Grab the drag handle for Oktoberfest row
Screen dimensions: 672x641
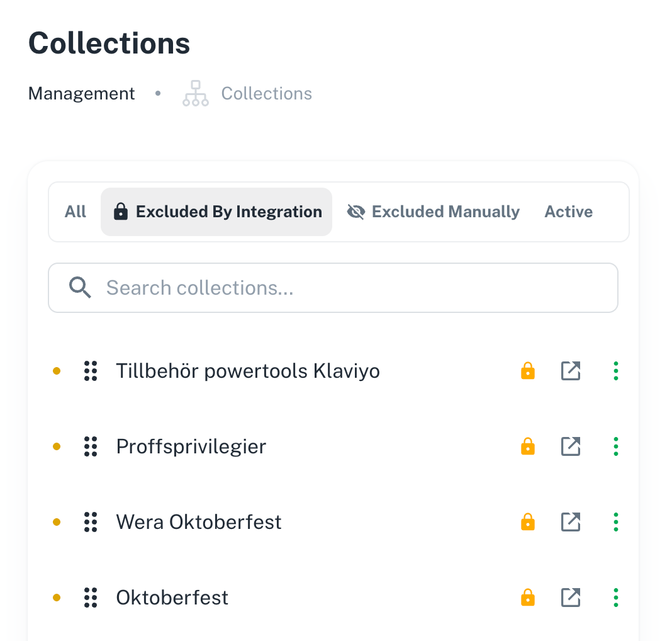tap(91, 598)
